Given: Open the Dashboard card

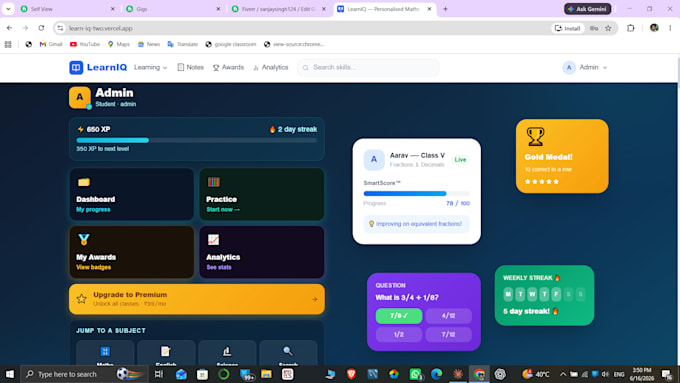Looking at the screenshot, I should click(131, 194).
